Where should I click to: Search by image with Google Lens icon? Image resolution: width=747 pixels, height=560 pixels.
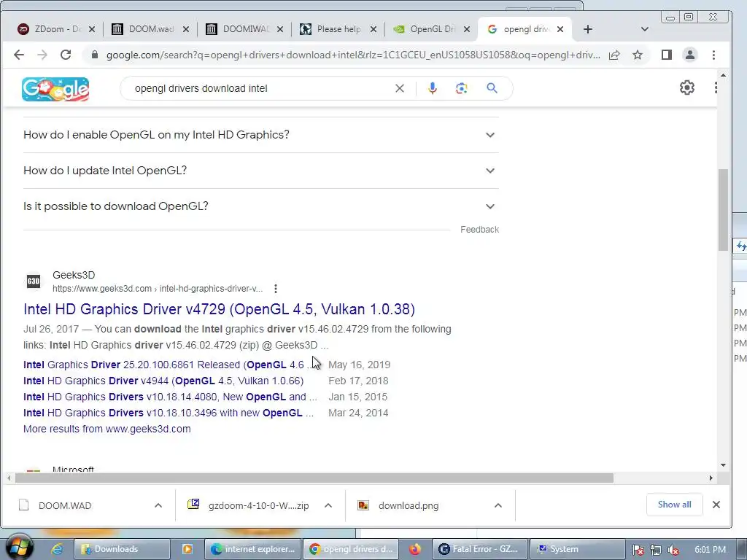(x=461, y=88)
